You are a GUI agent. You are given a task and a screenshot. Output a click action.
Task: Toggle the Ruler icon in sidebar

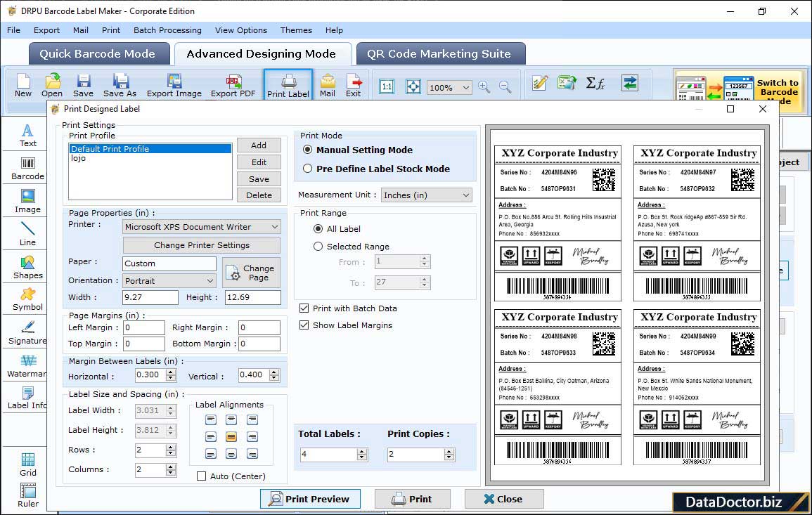tap(27, 495)
